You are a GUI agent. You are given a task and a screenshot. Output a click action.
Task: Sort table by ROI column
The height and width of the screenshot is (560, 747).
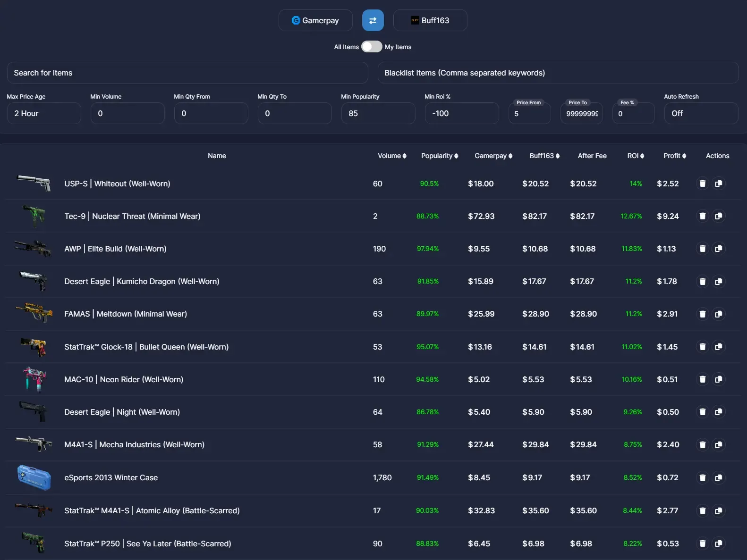636,156
